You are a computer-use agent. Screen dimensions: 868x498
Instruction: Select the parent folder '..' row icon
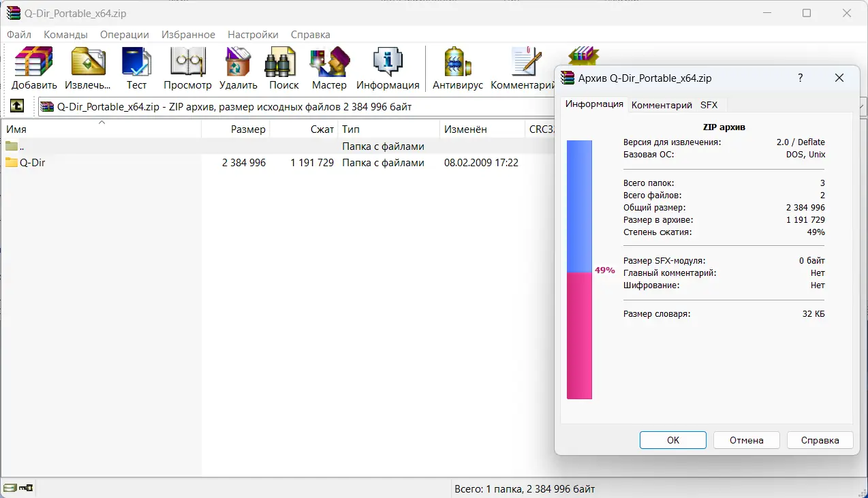click(12, 146)
